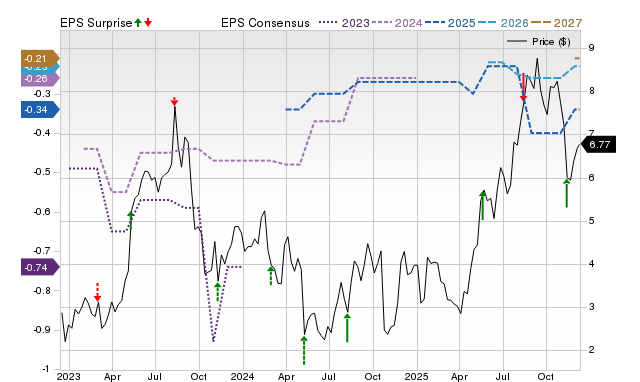The height and width of the screenshot is (382, 640).
Task: Click the green dotted beat arrow in November 2023
Action: pyautogui.click(x=218, y=291)
